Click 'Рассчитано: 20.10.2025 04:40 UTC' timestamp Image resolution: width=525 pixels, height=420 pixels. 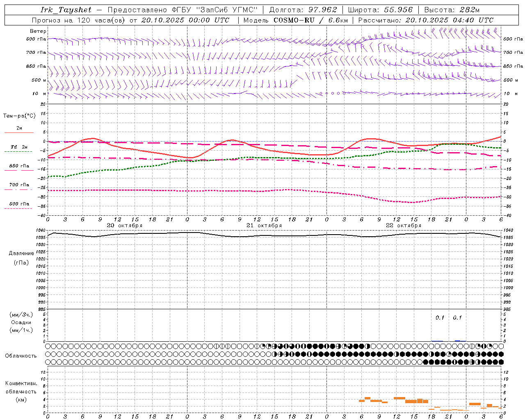[x=426, y=20]
